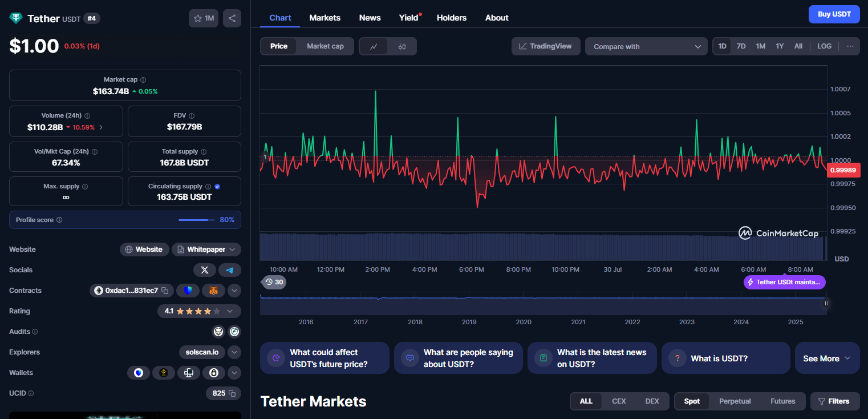
Task: Add Tether to watchlist with star
Action: click(x=204, y=18)
